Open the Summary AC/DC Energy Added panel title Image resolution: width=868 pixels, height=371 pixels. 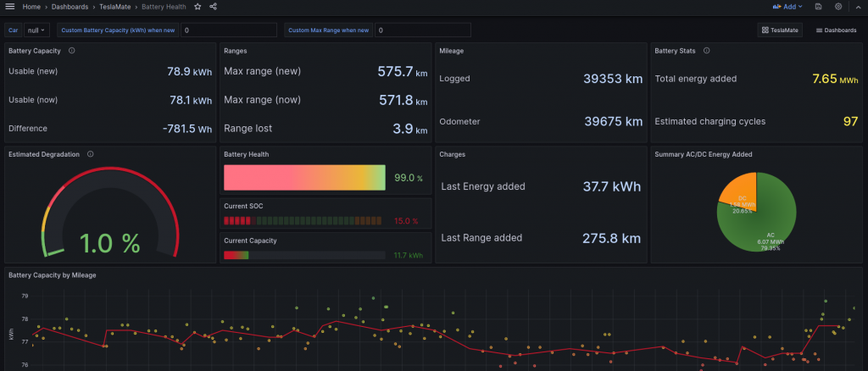[x=703, y=154]
